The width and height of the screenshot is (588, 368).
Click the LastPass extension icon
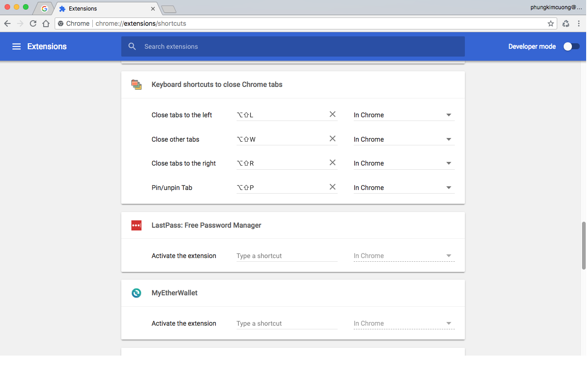136,225
